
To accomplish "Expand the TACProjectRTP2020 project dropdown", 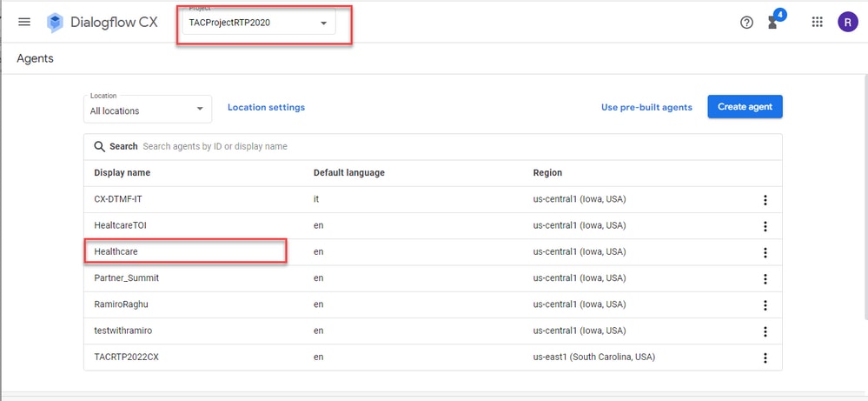I will 259,23.
